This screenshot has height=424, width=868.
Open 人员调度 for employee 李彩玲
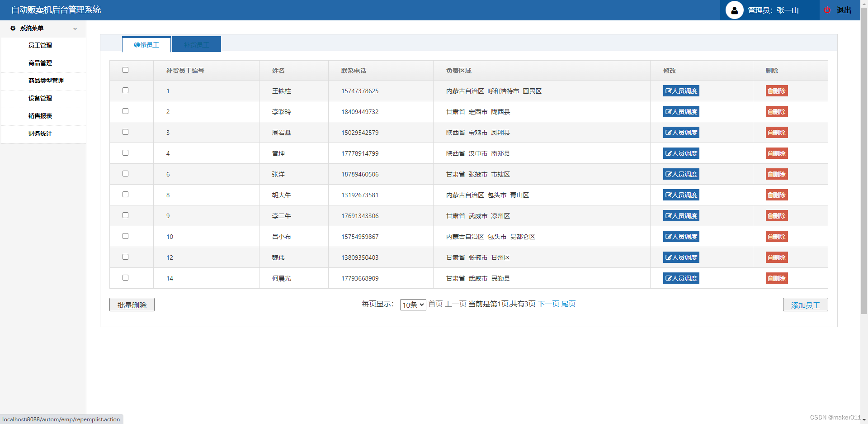[x=681, y=112]
